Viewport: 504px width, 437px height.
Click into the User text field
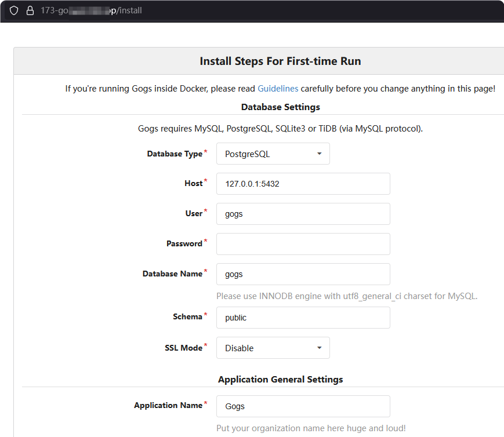point(303,214)
